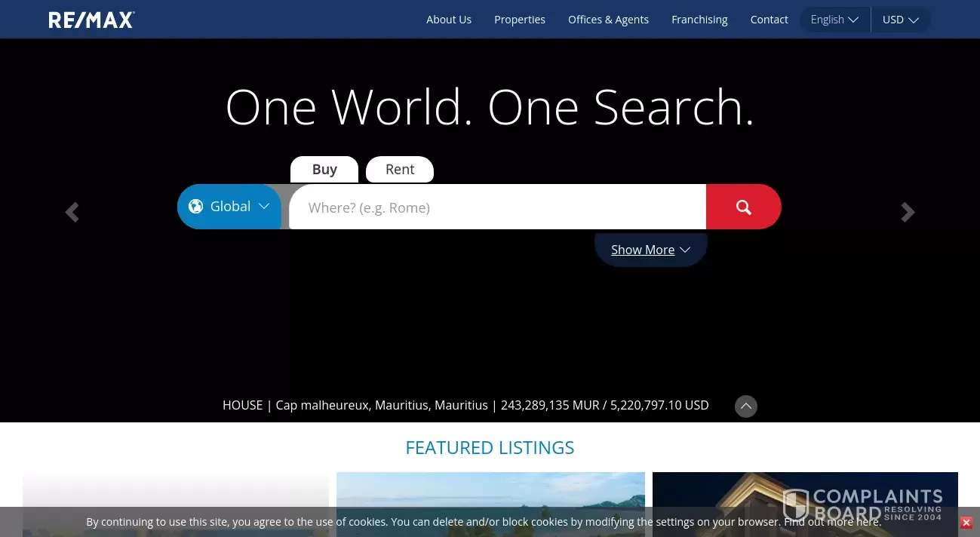
Task: Open the USD currency dropdown chevron
Action: (x=913, y=20)
